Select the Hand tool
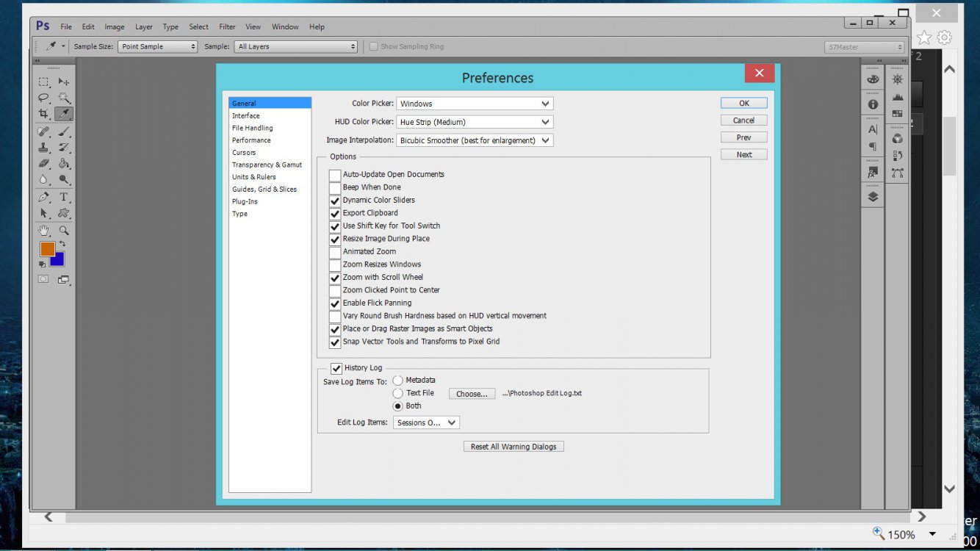 click(x=44, y=231)
